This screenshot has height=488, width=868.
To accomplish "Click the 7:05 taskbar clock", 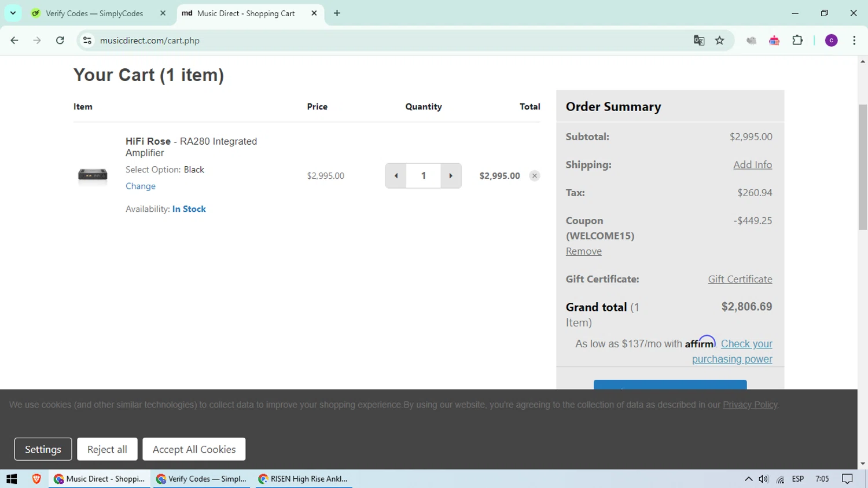I will 822,479.
